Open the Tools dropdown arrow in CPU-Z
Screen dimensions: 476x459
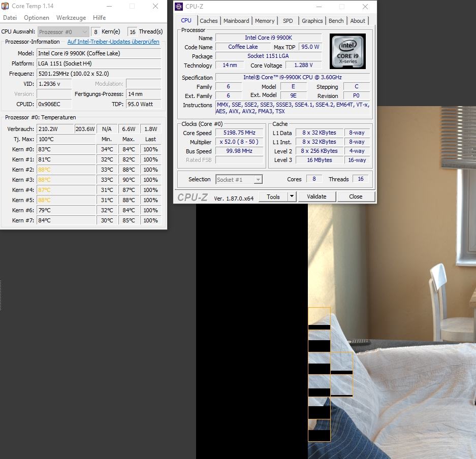click(292, 196)
